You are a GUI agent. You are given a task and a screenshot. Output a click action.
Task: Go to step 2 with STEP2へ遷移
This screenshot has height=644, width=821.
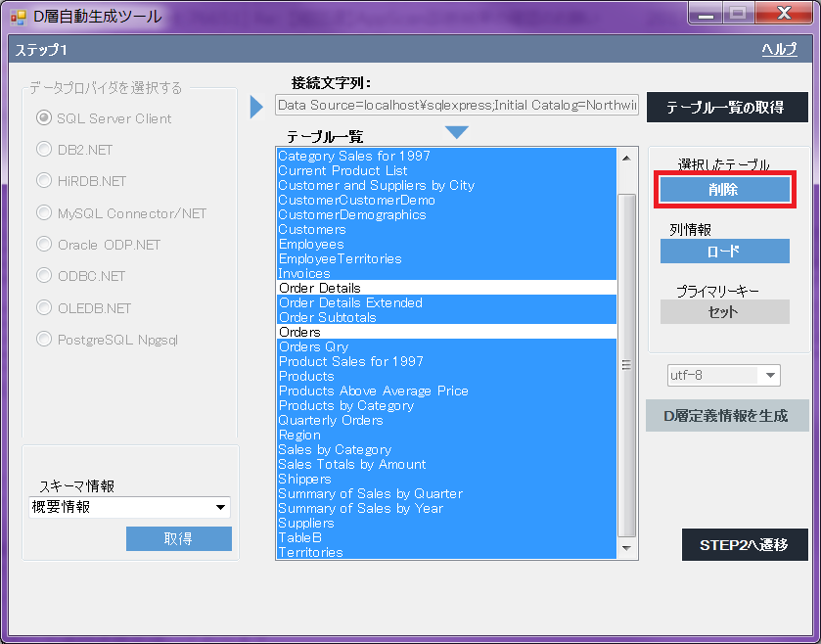click(x=745, y=544)
